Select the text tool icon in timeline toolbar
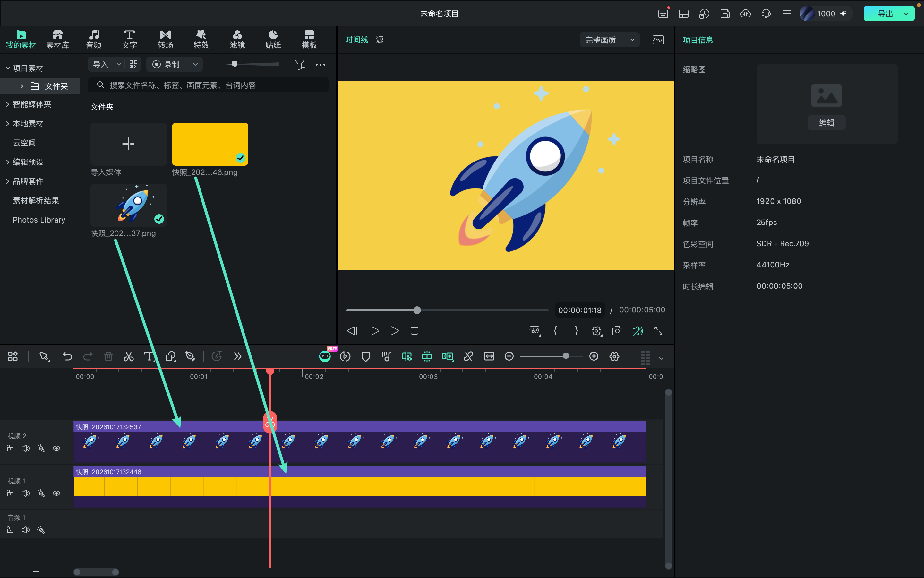The width and height of the screenshot is (924, 578). pos(149,357)
